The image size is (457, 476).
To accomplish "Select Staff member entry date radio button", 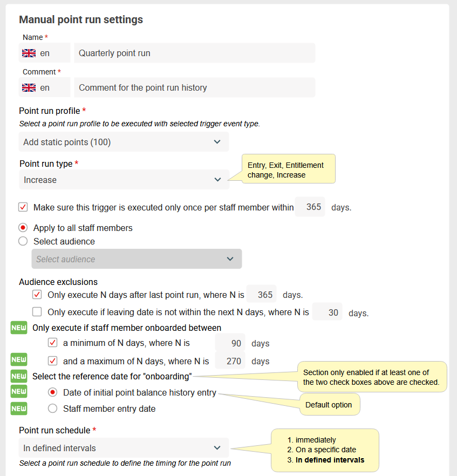I will 53,409.
